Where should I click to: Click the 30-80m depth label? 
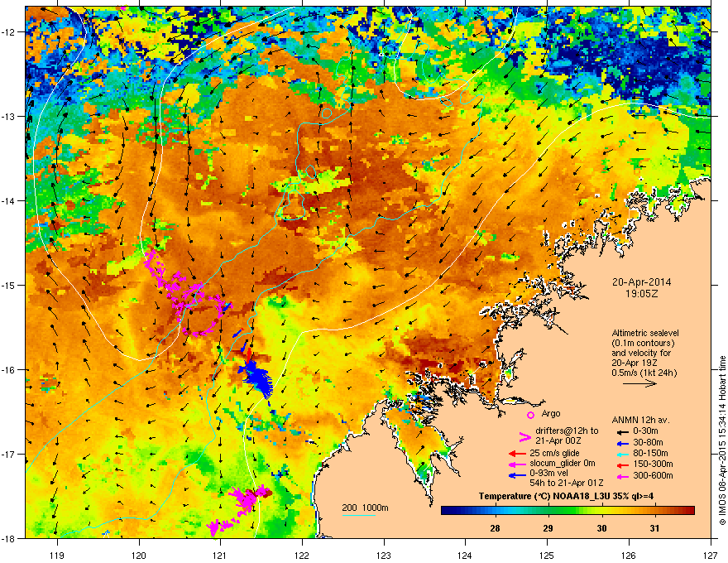pyautogui.click(x=648, y=443)
